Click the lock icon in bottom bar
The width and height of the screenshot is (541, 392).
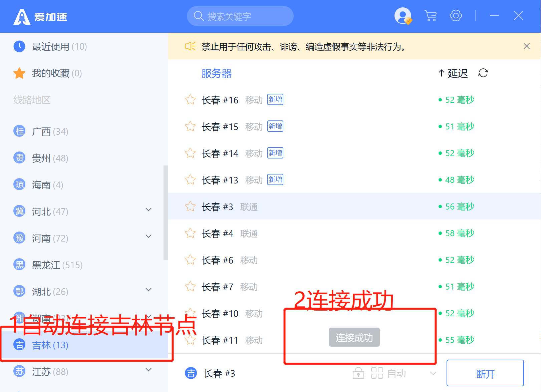tap(358, 373)
